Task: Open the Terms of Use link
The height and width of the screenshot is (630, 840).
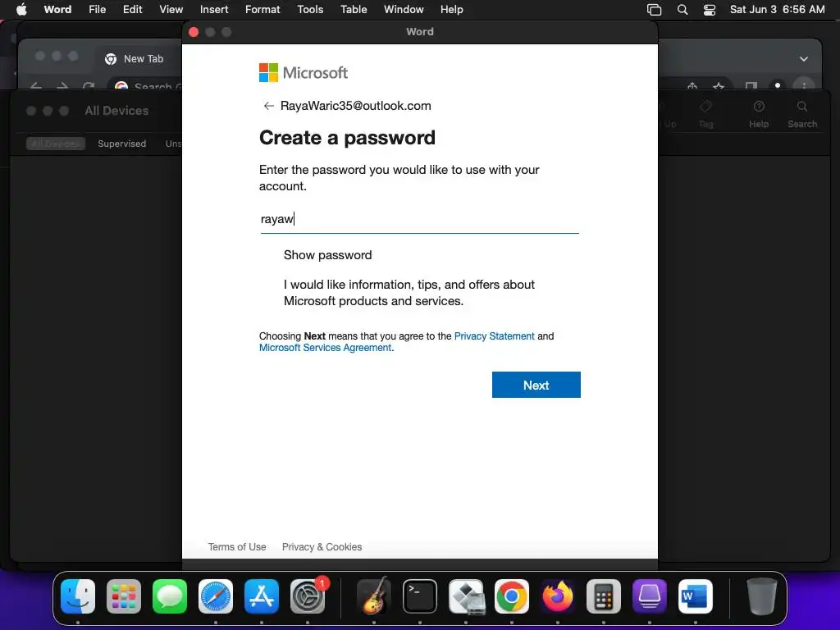Action: point(237,547)
